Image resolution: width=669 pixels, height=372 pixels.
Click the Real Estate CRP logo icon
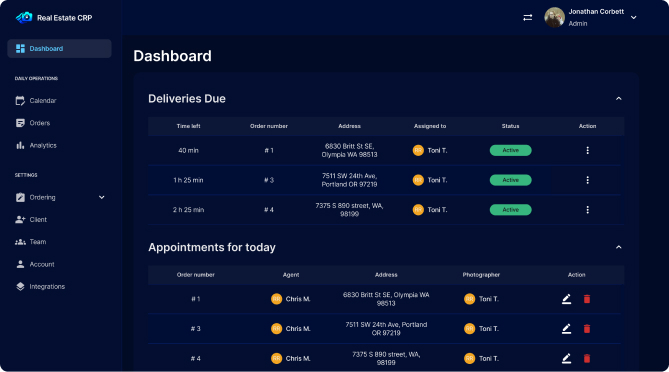[x=24, y=17]
